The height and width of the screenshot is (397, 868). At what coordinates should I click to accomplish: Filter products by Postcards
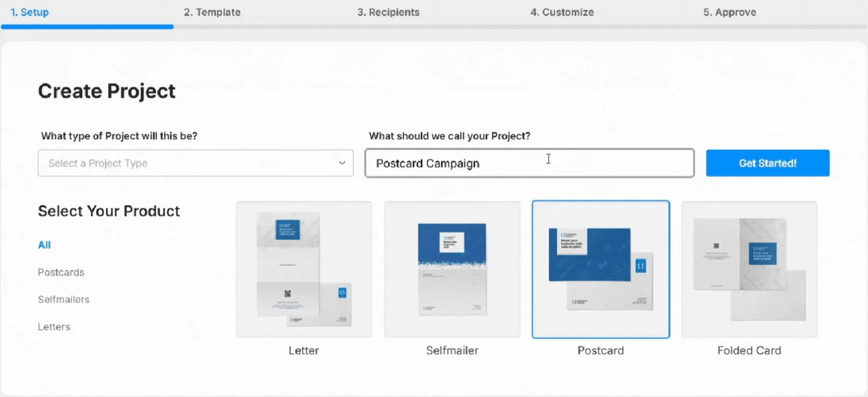pos(61,272)
